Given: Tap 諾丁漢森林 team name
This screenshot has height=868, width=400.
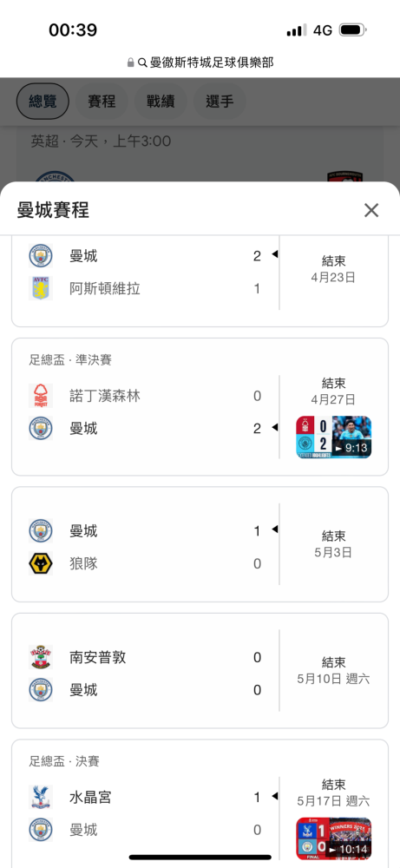Looking at the screenshot, I should 105,396.
